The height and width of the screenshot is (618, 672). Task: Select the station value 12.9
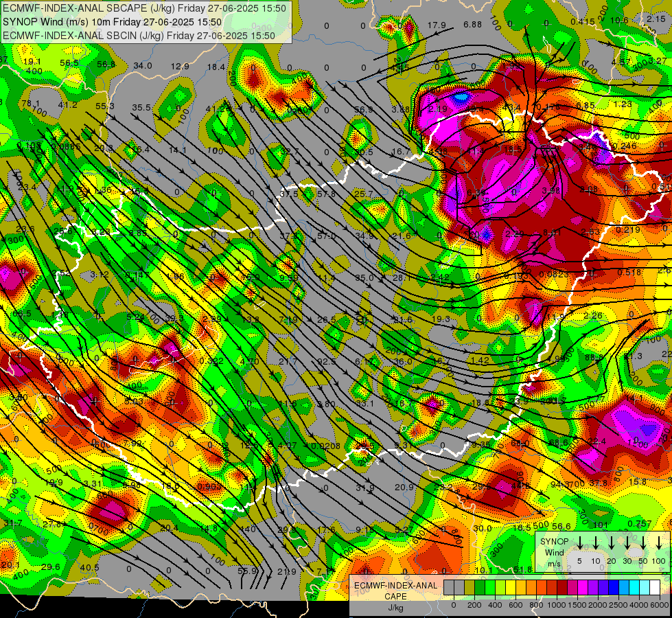(180, 66)
